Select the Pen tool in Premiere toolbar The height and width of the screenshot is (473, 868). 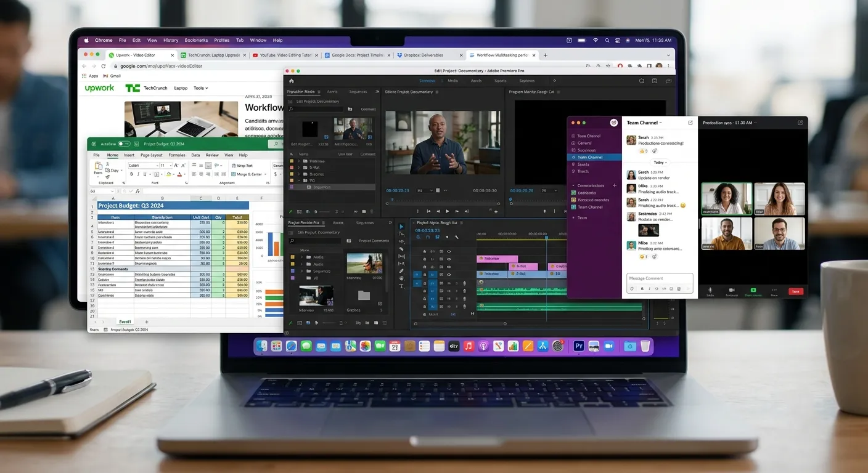click(x=402, y=271)
